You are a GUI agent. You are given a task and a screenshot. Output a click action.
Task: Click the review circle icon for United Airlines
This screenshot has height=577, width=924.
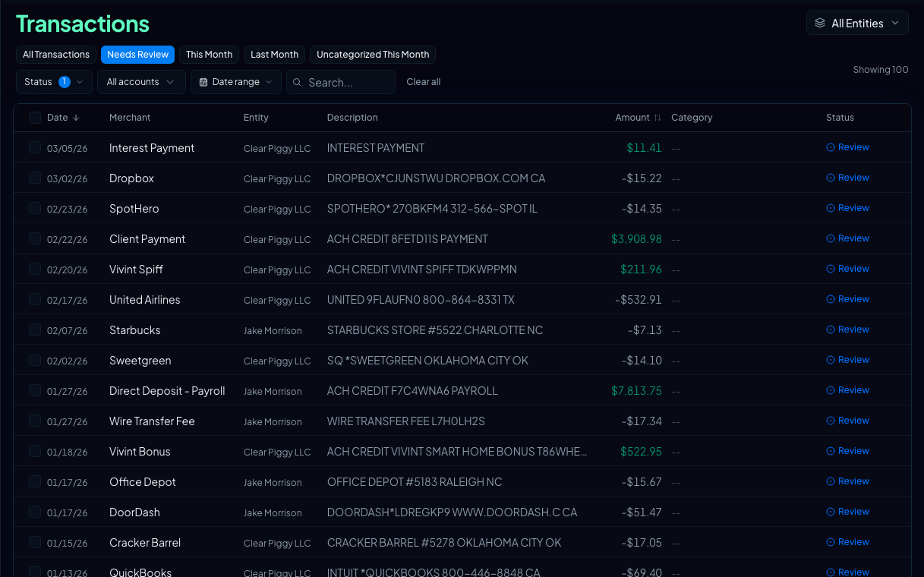pyautogui.click(x=831, y=299)
